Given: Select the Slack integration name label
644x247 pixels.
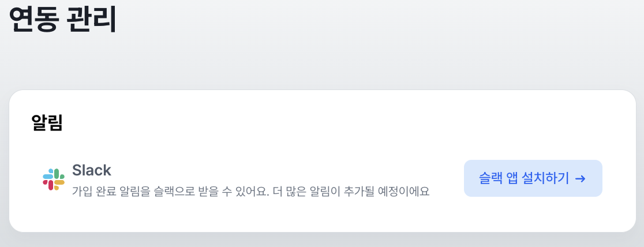Looking at the screenshot, I should 92,170.
